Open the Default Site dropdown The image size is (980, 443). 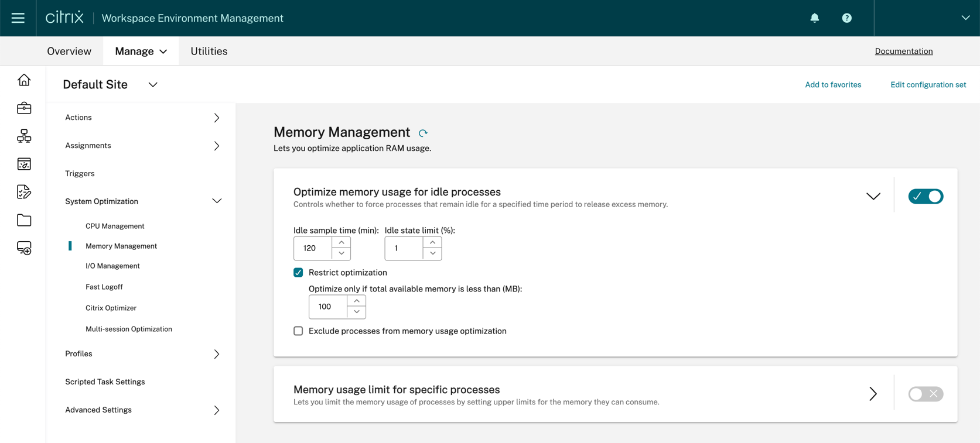click(x=153, y=85)
